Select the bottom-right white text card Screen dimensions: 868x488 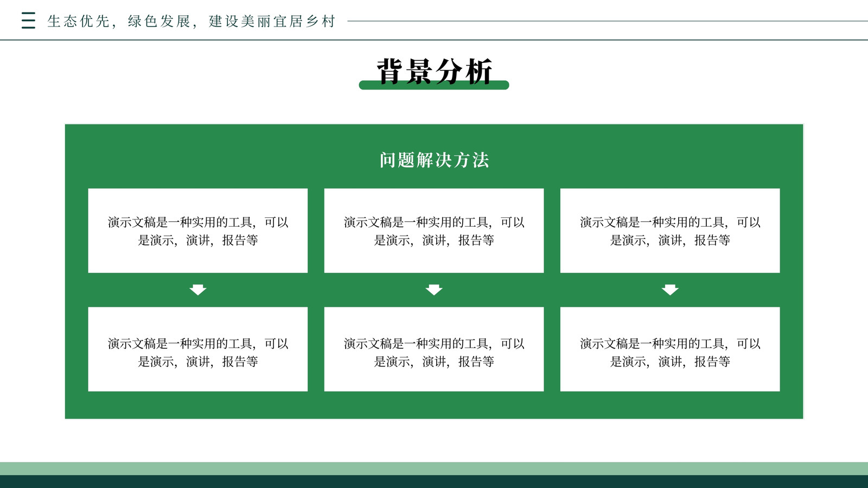pos(670,349)
